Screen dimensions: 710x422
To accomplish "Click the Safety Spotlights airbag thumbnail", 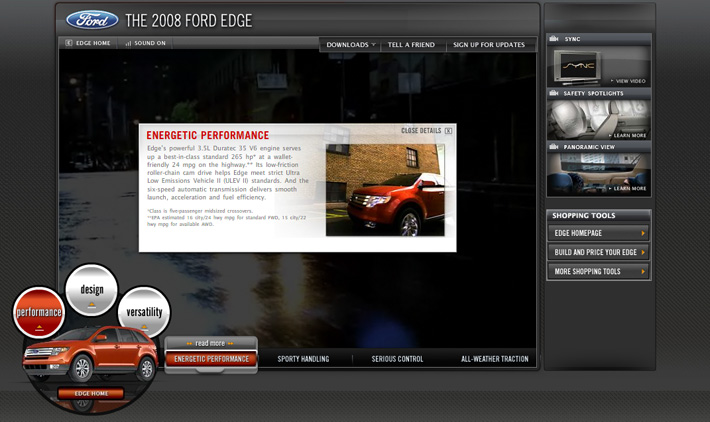I will point(599,120).
